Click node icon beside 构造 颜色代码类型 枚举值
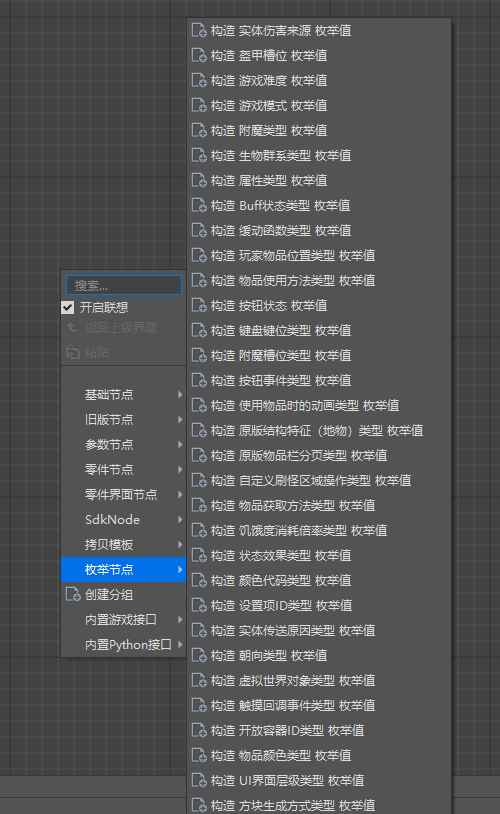This screenshot has height=814, width=500. coord(199,580)
